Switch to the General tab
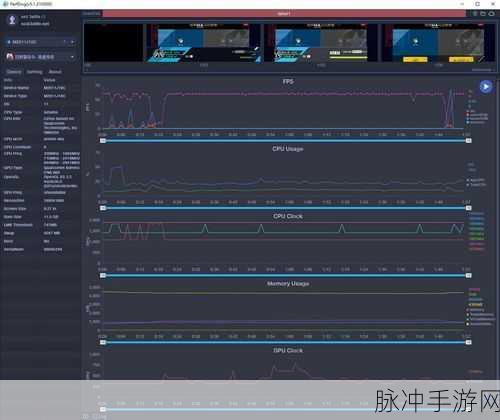500x420 pixels. click(x=14, y=72)
